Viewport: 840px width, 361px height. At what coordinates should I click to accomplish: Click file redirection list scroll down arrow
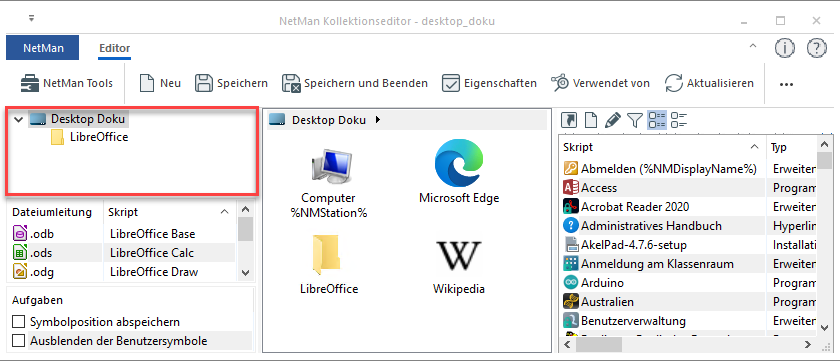(245, 273)
